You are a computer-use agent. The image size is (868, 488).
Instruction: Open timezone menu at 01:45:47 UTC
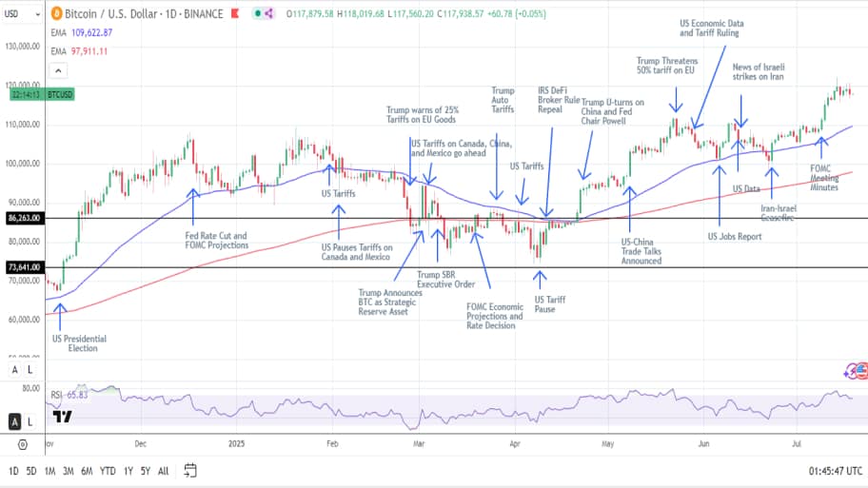click(x=836, y=471)
